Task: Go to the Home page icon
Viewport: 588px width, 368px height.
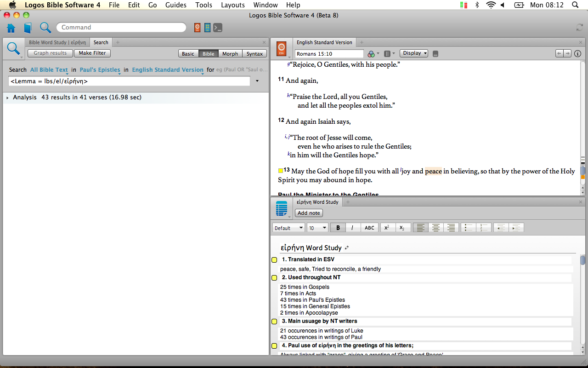Action: coord(11,28)
